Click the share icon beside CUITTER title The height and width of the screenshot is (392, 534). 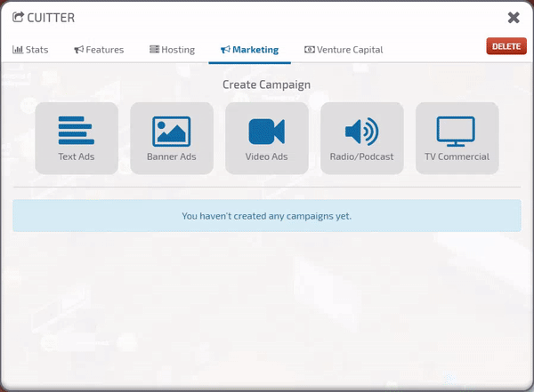point(18,17)
